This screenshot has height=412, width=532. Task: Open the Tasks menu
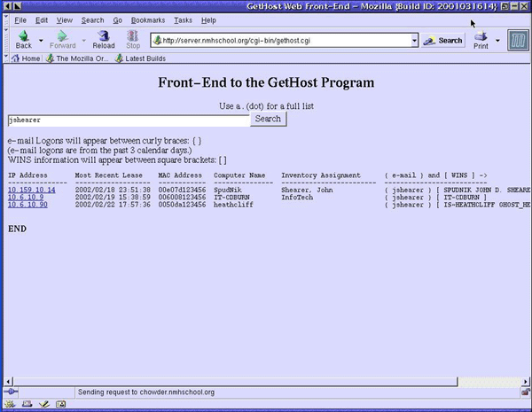click(183, 19)
